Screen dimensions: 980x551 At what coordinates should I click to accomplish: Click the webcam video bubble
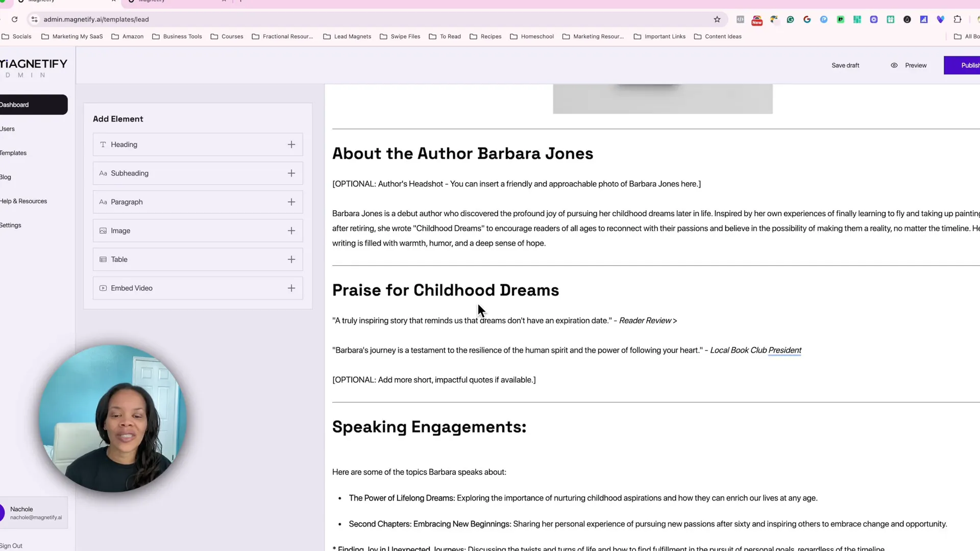point(112,418)
